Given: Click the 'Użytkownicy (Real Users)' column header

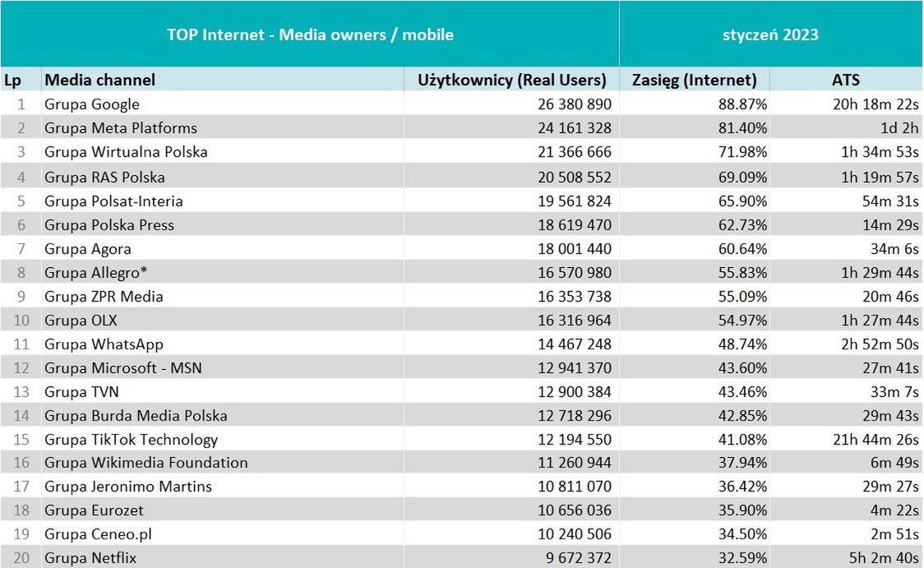Looking at the screenshot, I should pyautogui.click(x=512, y=80).
